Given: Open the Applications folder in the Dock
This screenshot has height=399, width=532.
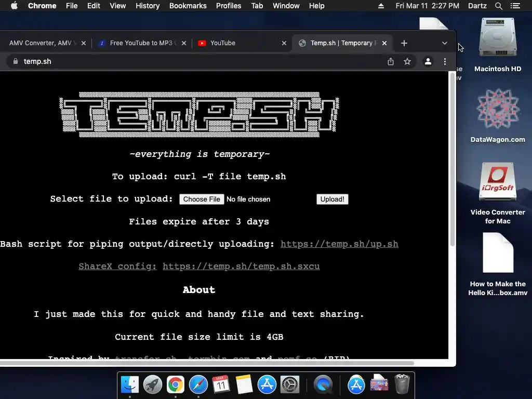Looking at the screenshot, I should pos(356,384).
